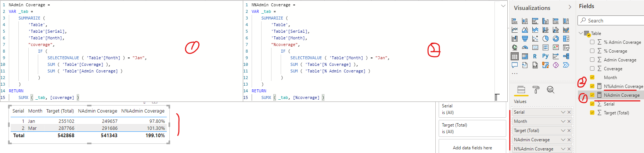Select the stacked bar chart visual
Viewport: 644px width, 153px height.
coord(515,21)
